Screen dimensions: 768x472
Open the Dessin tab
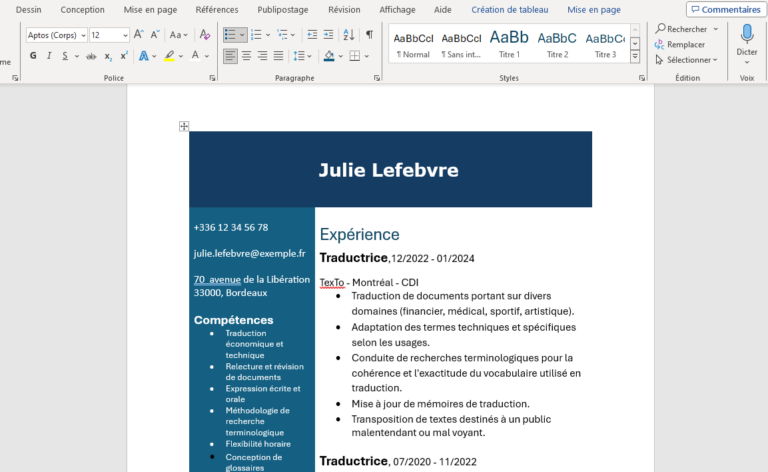pyautogui.click(x=28, y=10)
